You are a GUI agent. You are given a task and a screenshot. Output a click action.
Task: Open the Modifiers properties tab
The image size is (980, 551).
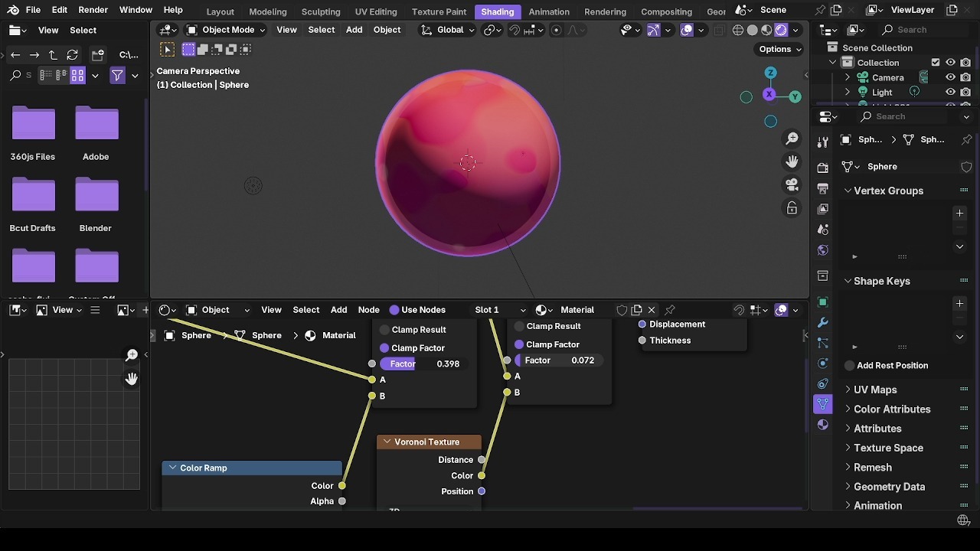coord(823,322)
